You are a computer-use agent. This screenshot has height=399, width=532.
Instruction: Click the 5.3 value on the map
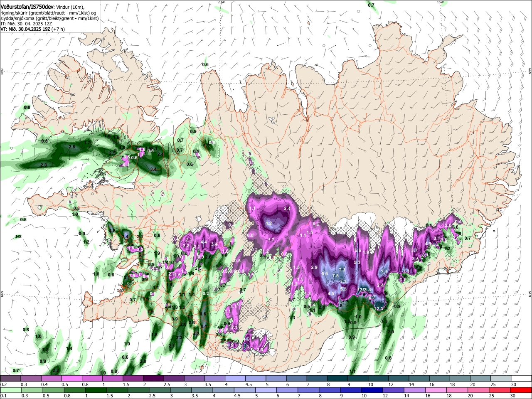coord(343,289)
